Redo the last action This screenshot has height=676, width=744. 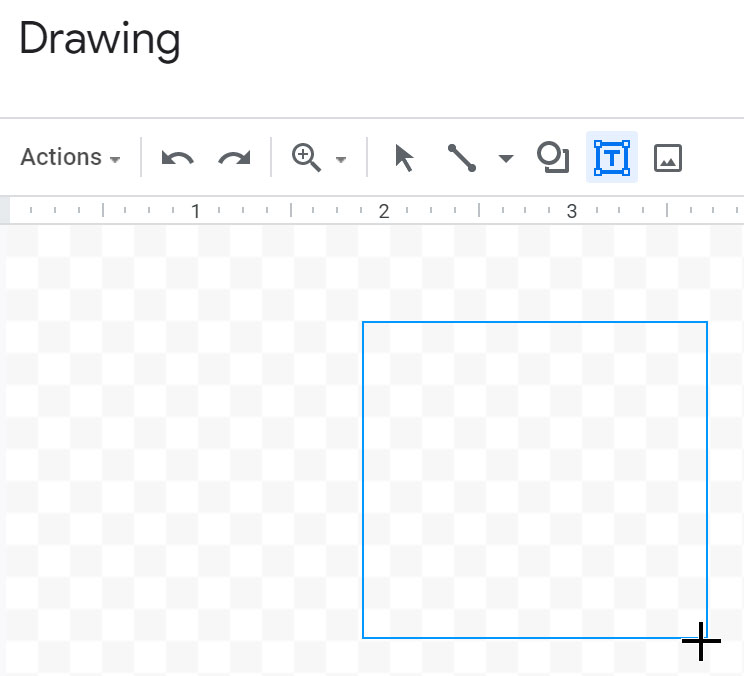click(x=234, y=157)
